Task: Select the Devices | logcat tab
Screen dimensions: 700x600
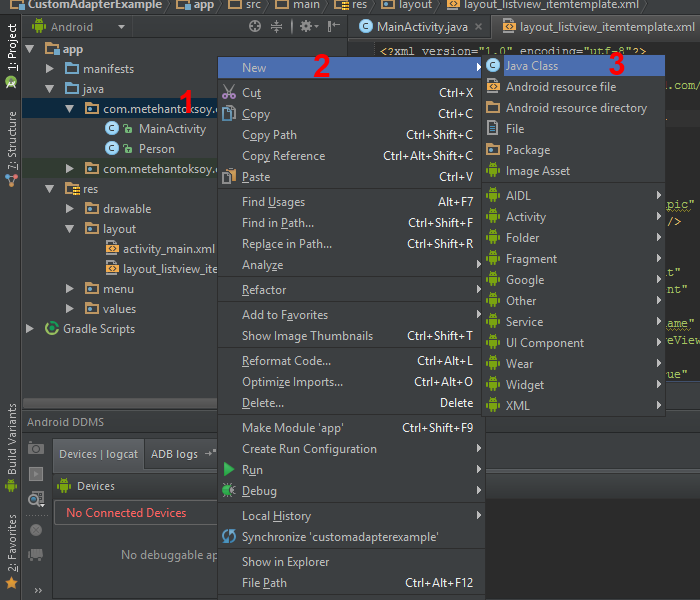Action: (99, 454)
